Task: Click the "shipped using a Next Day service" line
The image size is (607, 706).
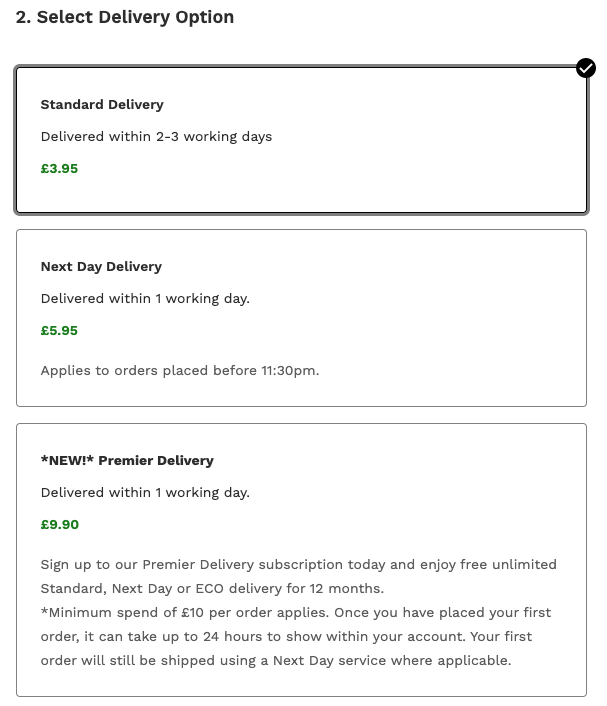Action: pyautogui.click(x=275, y=660)
